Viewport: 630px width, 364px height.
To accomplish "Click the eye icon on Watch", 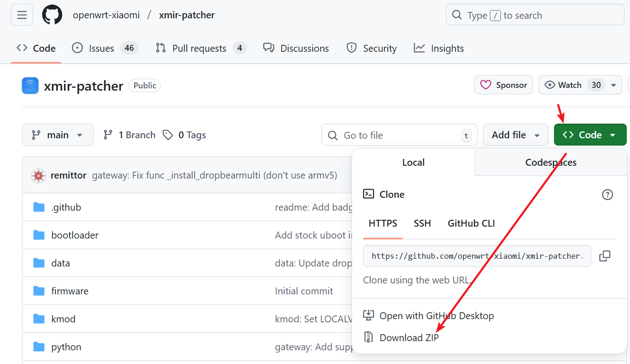I will [550, 85].
